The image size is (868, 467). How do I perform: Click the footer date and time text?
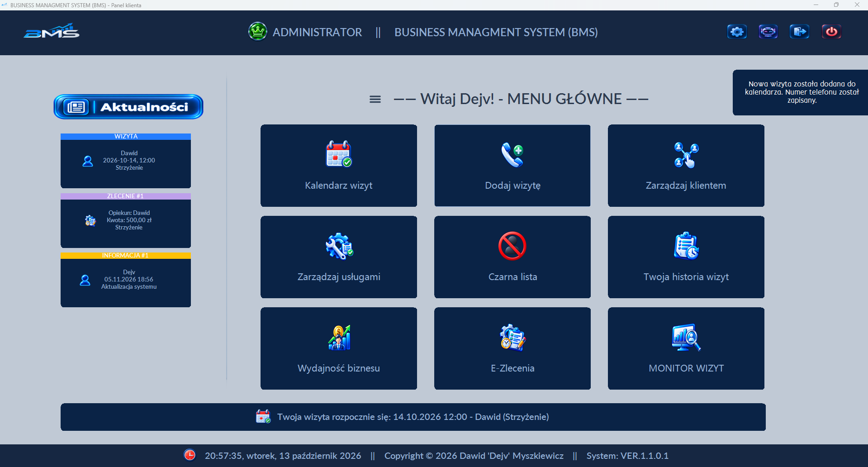(x=283, y=456)
